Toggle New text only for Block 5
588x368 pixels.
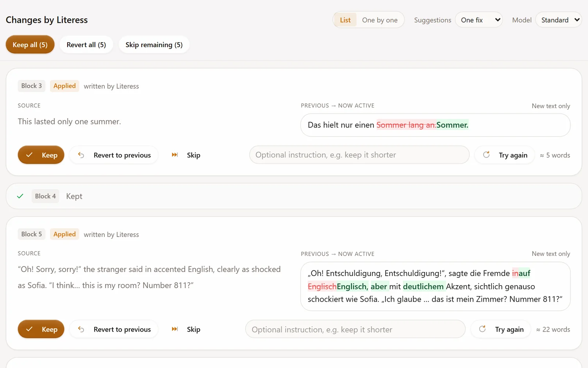(x=551, y=254)
